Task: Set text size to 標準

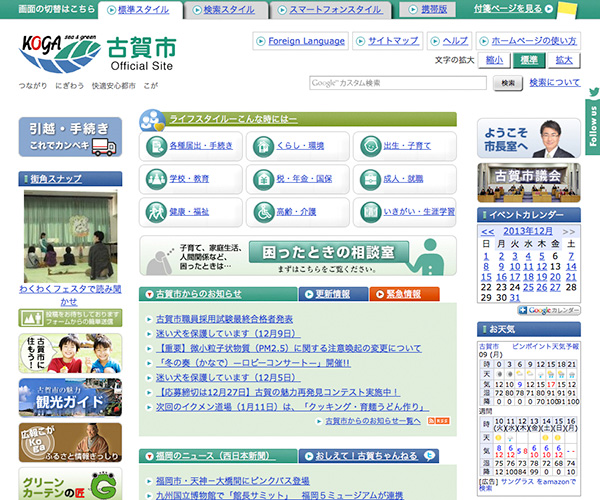Action: click(527, 60)
